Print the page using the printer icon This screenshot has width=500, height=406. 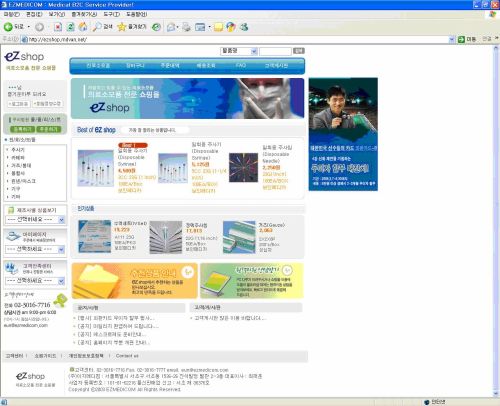pos(186,27)
